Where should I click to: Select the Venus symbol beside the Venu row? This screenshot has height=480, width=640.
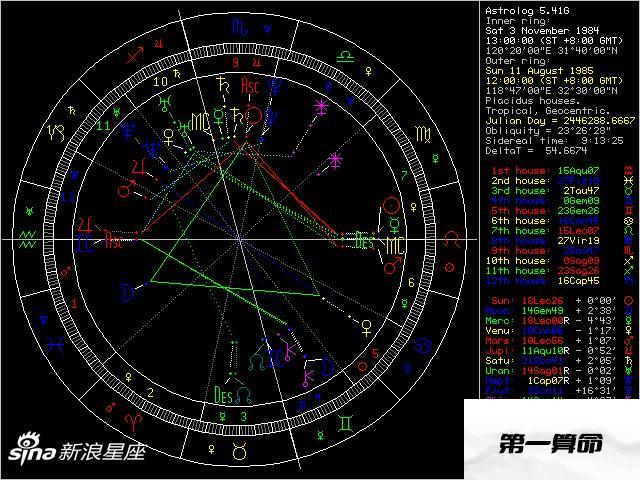click(x=628, y=330)
